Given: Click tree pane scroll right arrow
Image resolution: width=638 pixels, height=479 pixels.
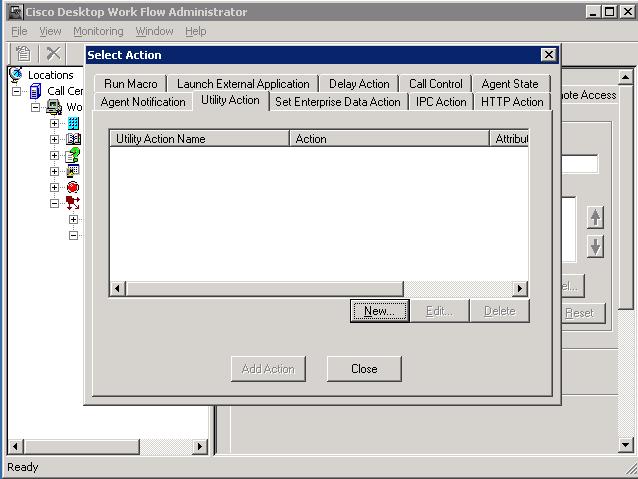Looking at the screenshot, I should [x=200, y=446].
